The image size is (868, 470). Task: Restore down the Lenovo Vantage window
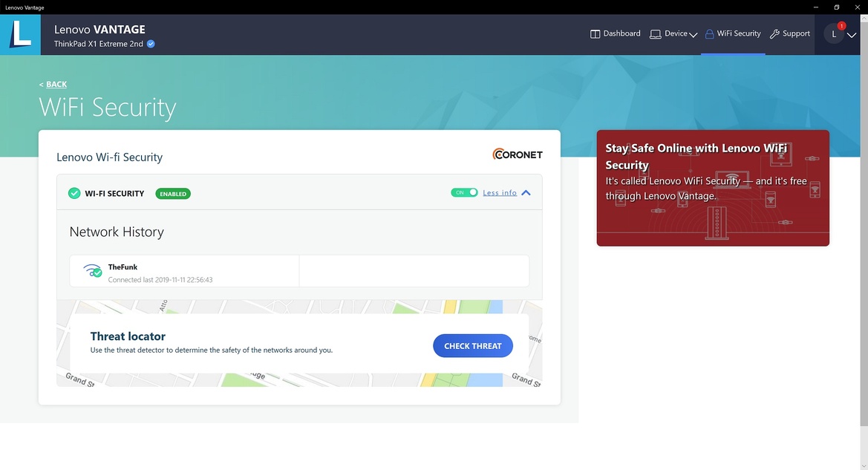(x=837, y=7)
